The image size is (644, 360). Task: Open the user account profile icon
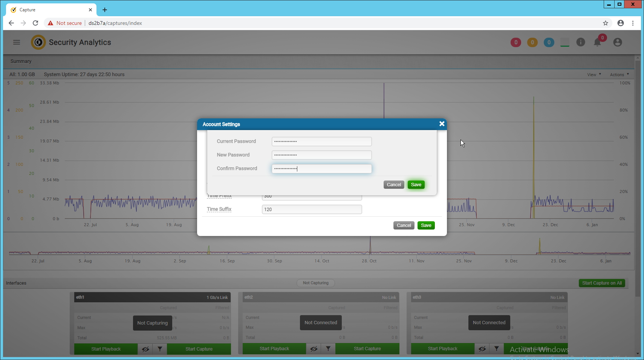click(617, 42)
